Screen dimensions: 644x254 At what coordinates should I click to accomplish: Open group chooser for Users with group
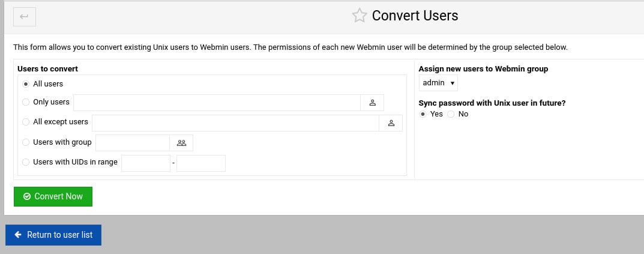click(x=181, y=143)
